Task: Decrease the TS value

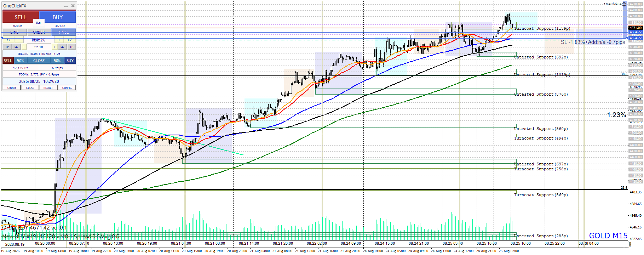Action: click(24, 47)
